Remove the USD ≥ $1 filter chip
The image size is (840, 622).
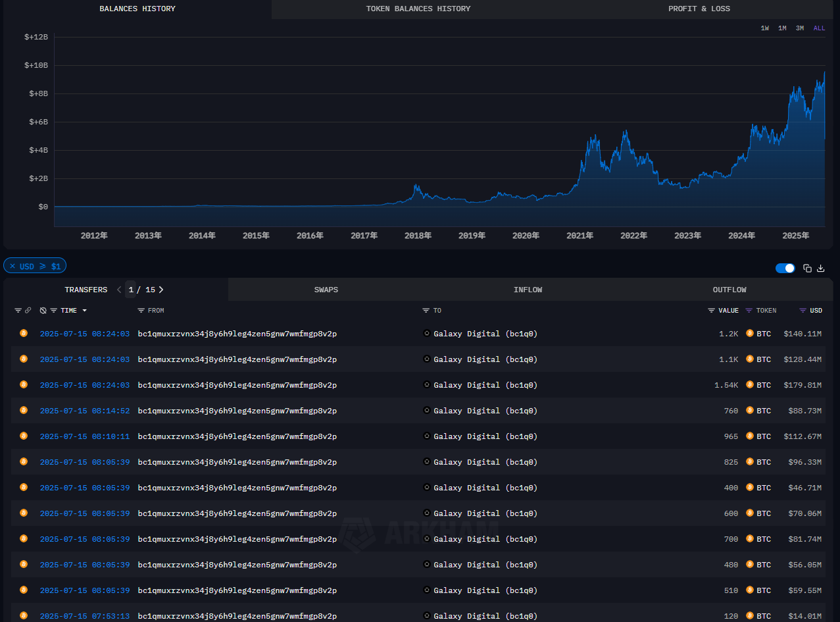coord(12,267)
